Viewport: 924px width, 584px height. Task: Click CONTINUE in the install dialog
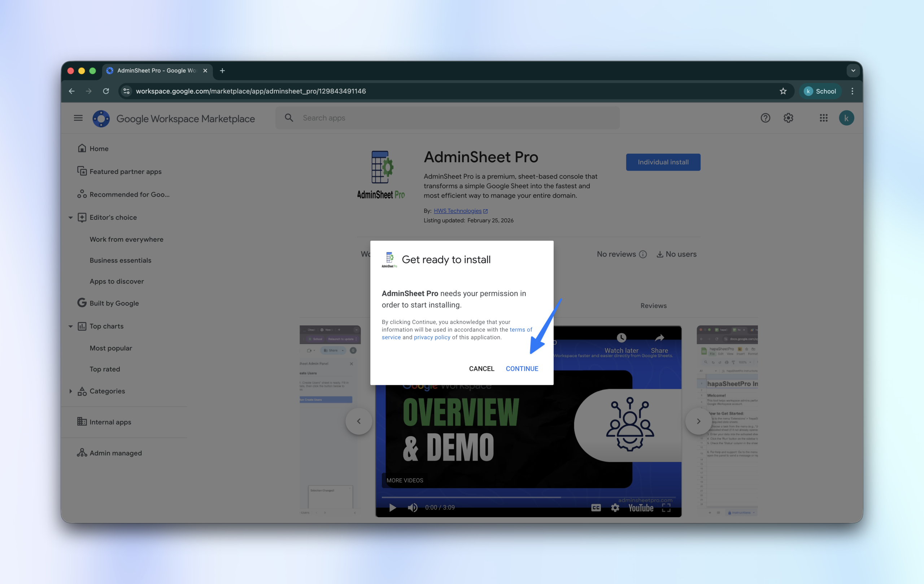pyautogui.click(x=522, y=369)
